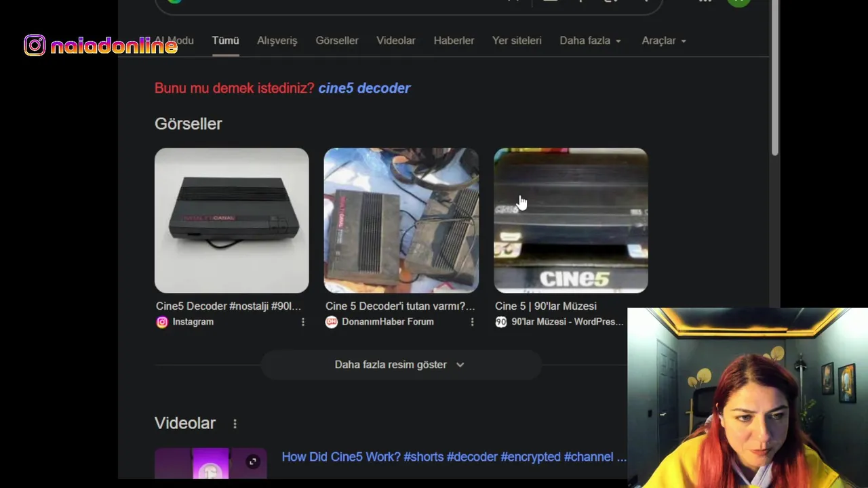This screenshot has width=868, height=488.
Task: Follow the suggested 'cine5 decoder' correction link
Action: click(x=364, y=88)
